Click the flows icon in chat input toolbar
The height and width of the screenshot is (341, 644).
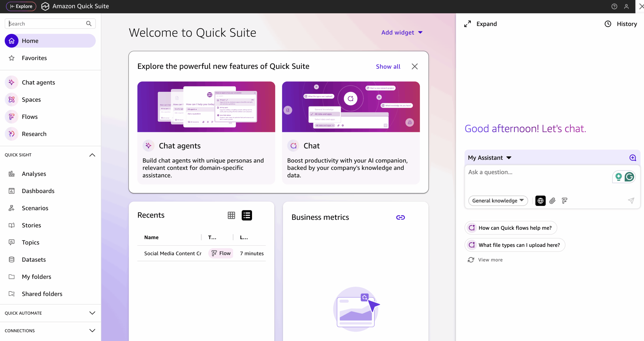(x=564, y=201)
